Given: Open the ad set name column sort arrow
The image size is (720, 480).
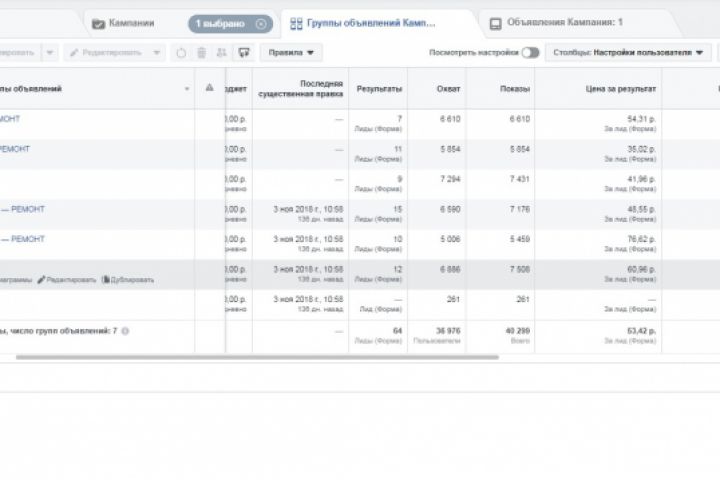Looking at the screenshot, I should point(187,89).
